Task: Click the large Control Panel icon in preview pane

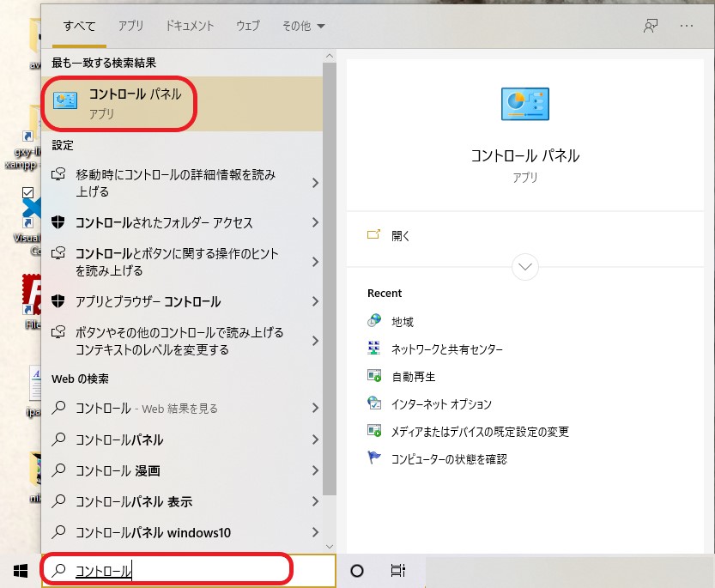Action: point(524,103)
